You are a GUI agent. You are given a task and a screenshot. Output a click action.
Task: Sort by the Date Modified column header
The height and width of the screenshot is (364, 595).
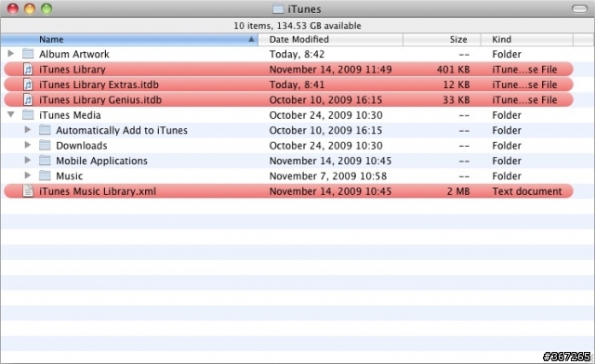[331, 39]
